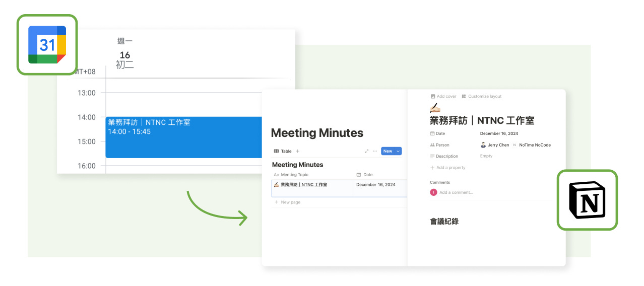Image resolution: width=644 pixels, height=286 pixels.
Task: Click the 會議紀錄 heading
Action: (x=444, y=221)
